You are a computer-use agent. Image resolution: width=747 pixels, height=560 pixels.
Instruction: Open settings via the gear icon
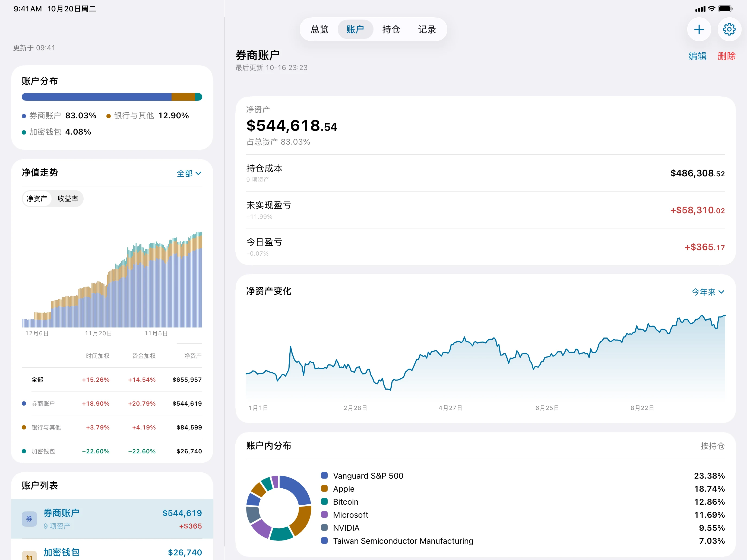[x=729, y=30]
